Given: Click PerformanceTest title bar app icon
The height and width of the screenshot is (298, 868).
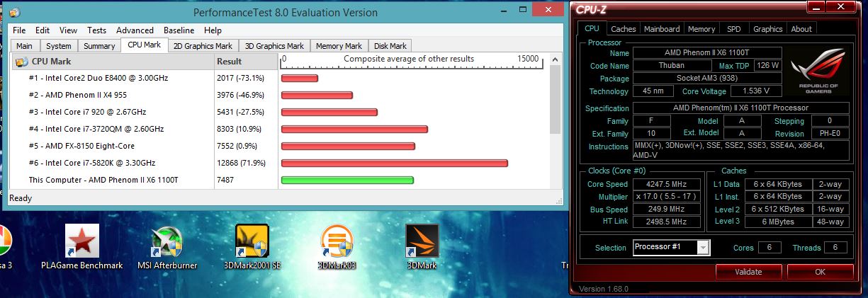Looking at the screenshot, I should (14, 13).
